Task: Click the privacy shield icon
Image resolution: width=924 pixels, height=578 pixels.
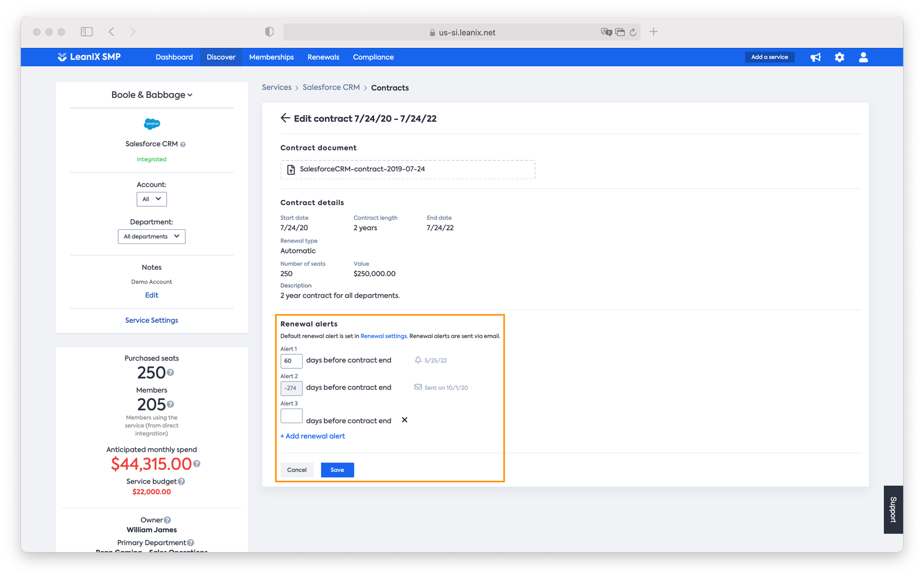Action: tap(269, 32)
